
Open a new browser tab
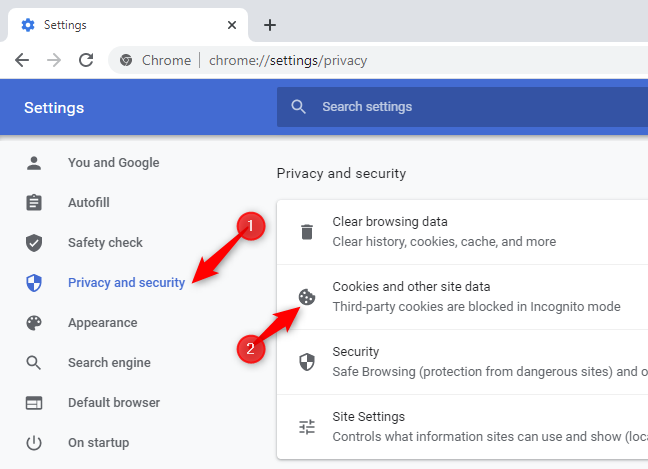click(x=269, y=25)
